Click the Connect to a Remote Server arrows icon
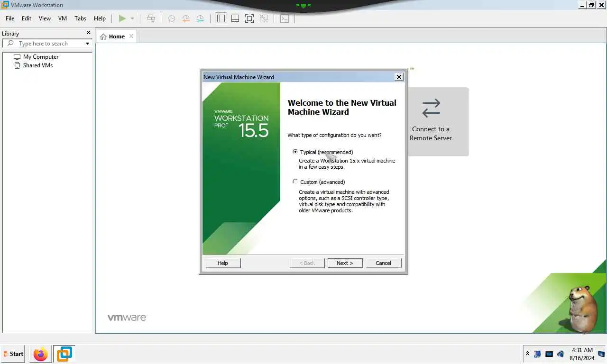The height and width of the screenshot is (364, 607). (x=431, y=108)
